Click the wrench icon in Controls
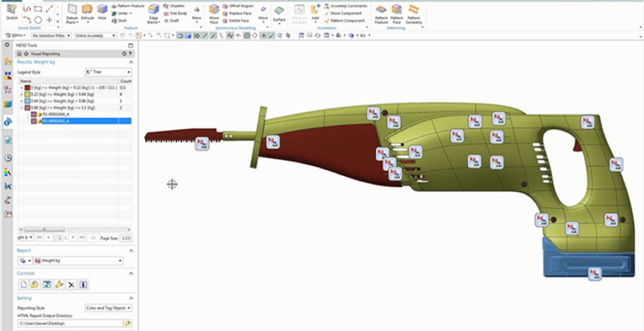 point(59,285)
